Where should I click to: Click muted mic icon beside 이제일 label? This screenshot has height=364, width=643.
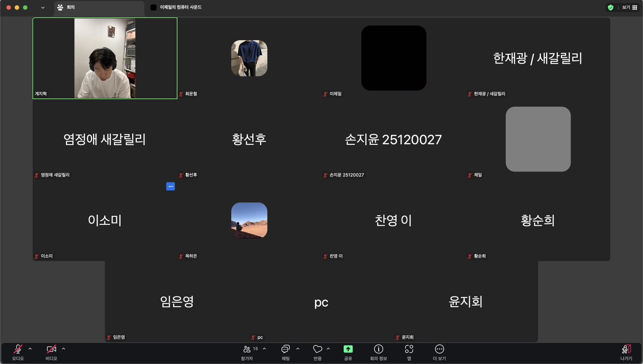point(325,94)
